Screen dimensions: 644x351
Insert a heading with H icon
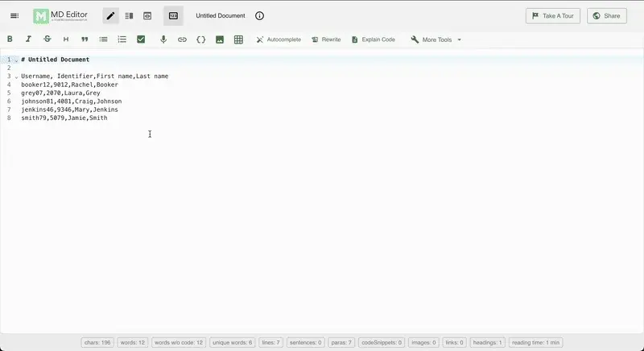(x=66, y=39)
